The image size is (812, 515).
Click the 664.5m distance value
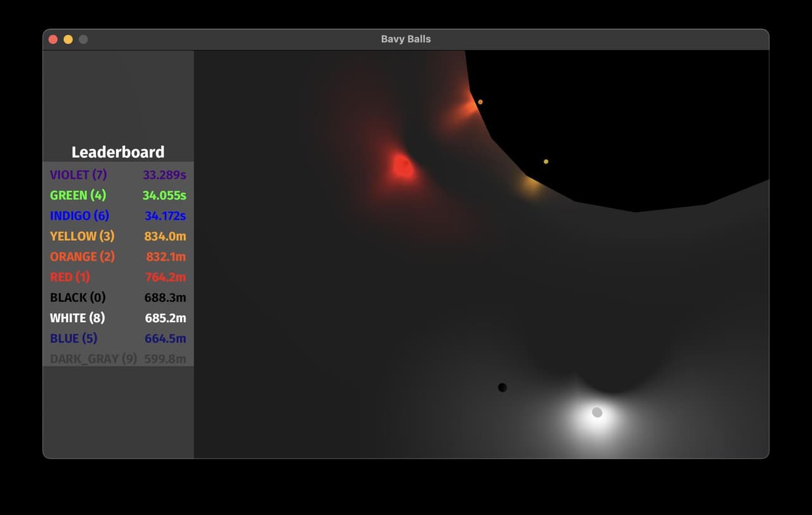166,338
